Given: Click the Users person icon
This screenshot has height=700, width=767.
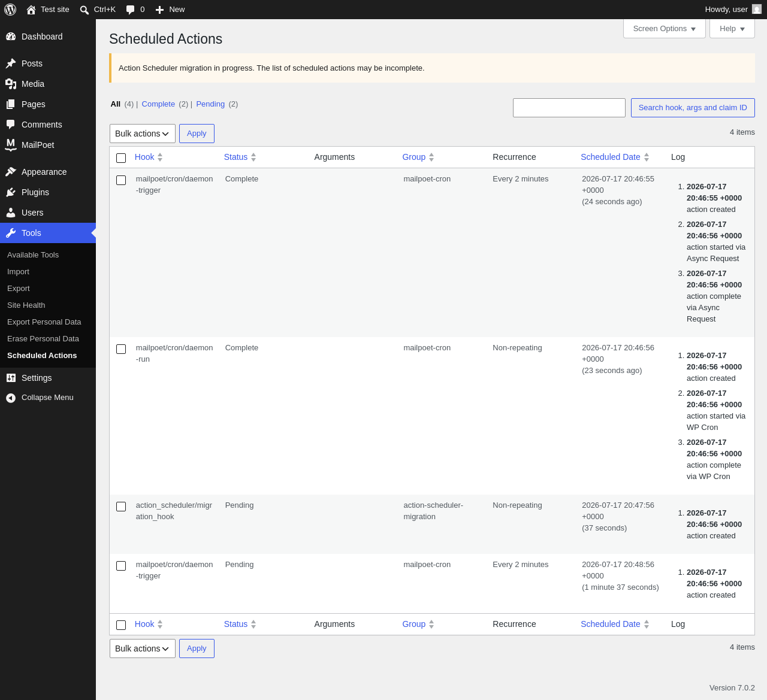Looking at the screenshot, I should tap(11, 213).
